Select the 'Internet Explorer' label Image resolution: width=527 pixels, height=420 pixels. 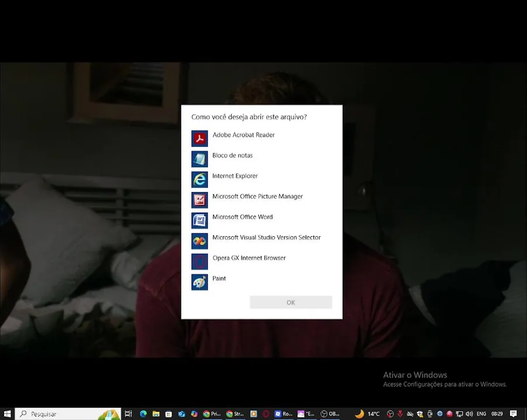click(x=235, y=176)
